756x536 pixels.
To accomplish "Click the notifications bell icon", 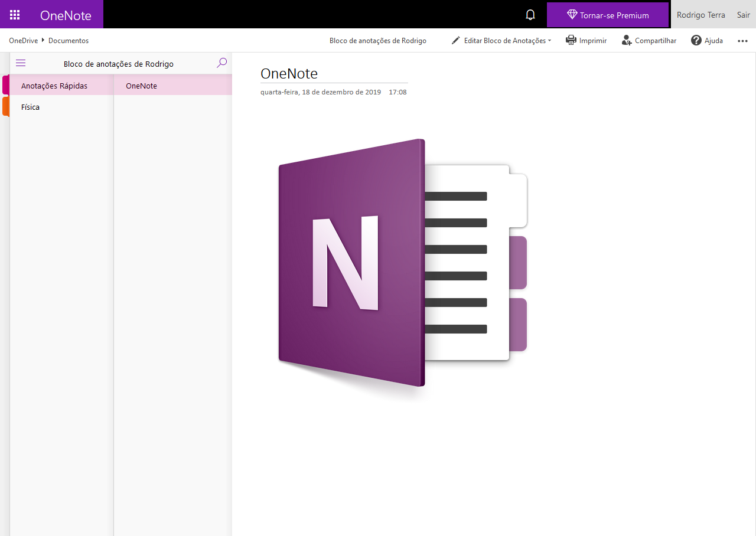I will pyautogui.click(x=530, y=15).
